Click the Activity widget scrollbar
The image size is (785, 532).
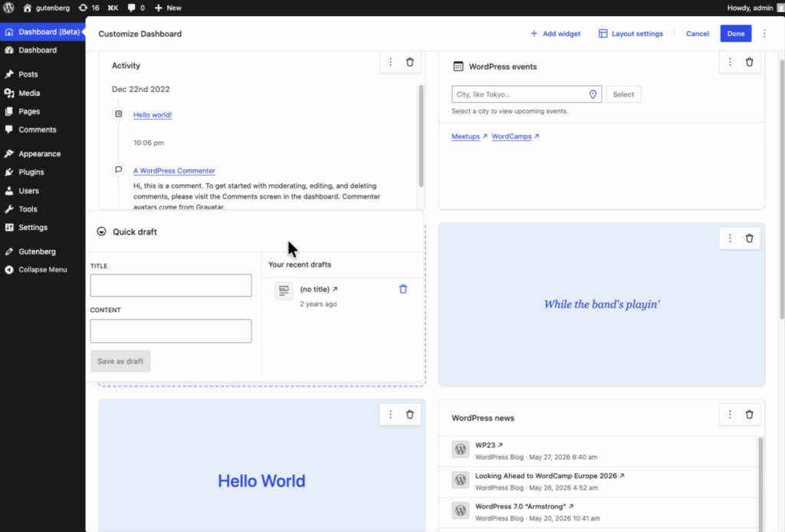[421, 136]
